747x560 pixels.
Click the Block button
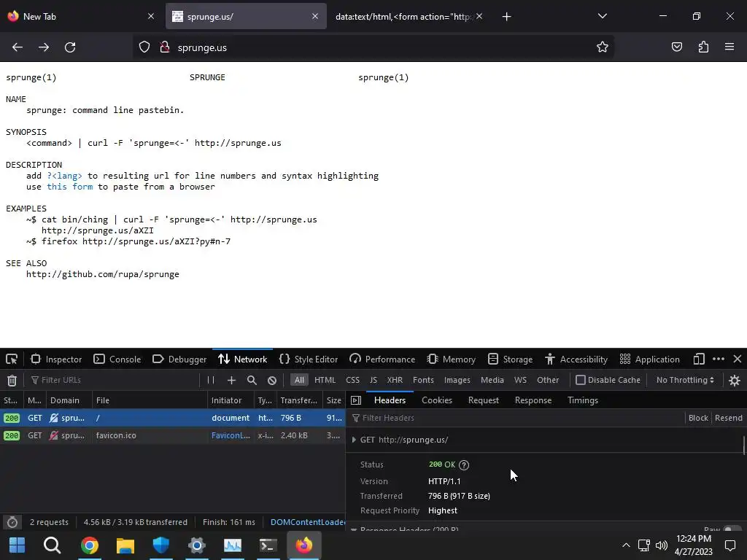pos(698,418)
